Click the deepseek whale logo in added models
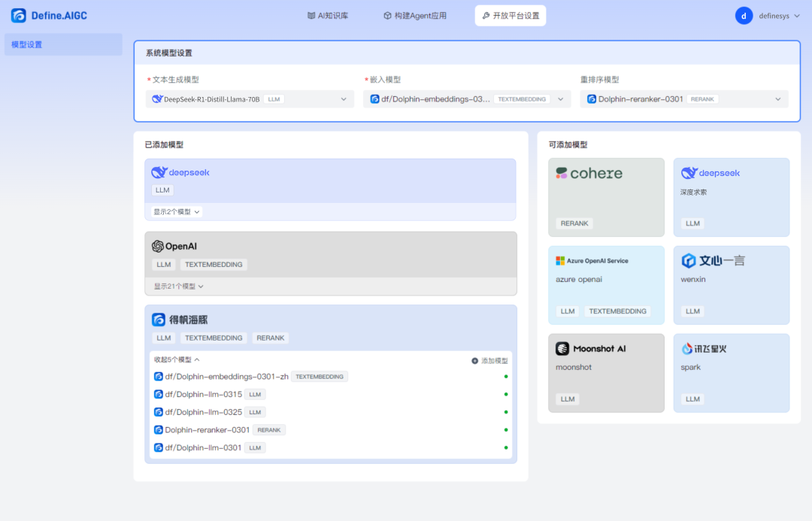 pos(159,172)
